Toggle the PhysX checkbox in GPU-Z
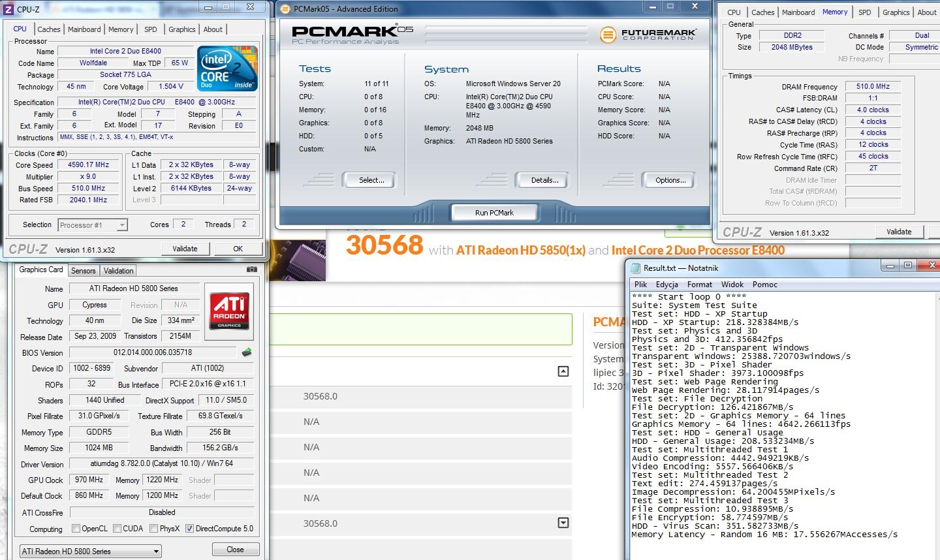This screenshot has height=560, width=940. [153, 529]
